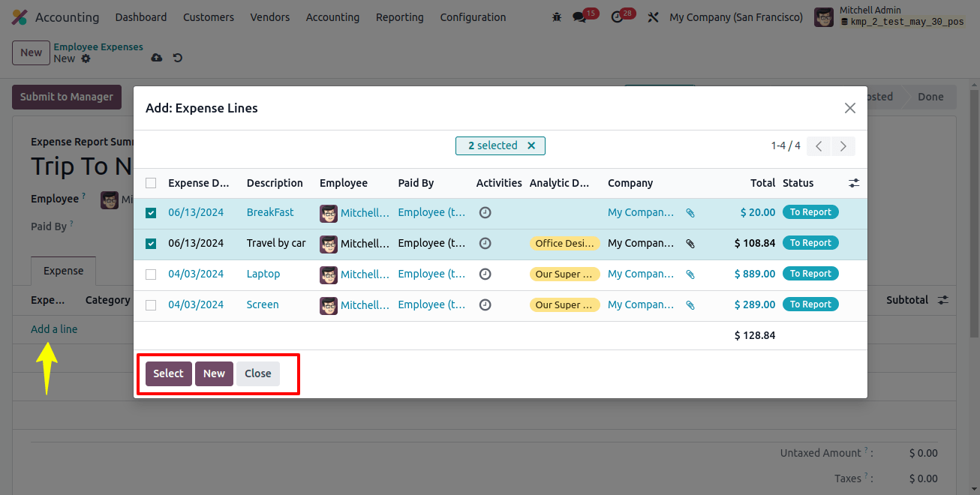Click activity clock in BreakFast row
Screen dimensions: 980x495
click(x=485, y=212)
